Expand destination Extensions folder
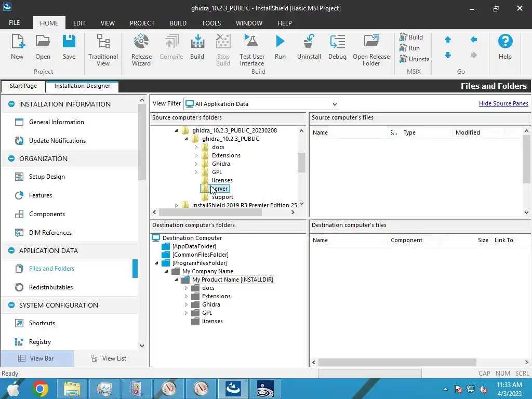The width and height of the screenshot is (532, 399). [187, 296]
